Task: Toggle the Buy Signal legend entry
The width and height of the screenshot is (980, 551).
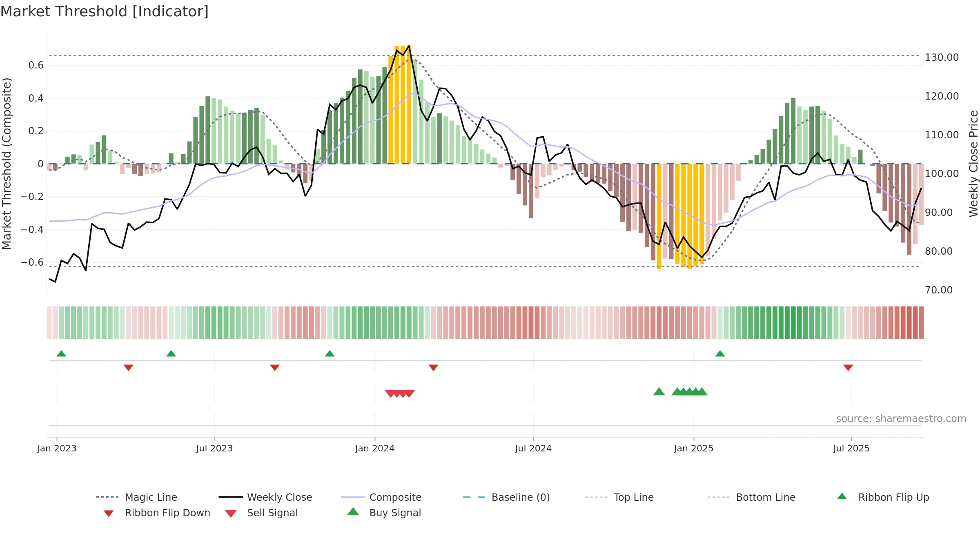Action: click(384, 513)
